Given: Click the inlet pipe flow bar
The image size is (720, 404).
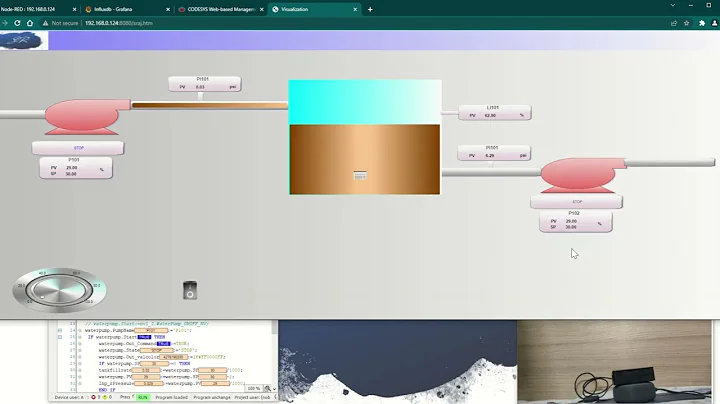Looking at the screenshot, I should [210, 105].
